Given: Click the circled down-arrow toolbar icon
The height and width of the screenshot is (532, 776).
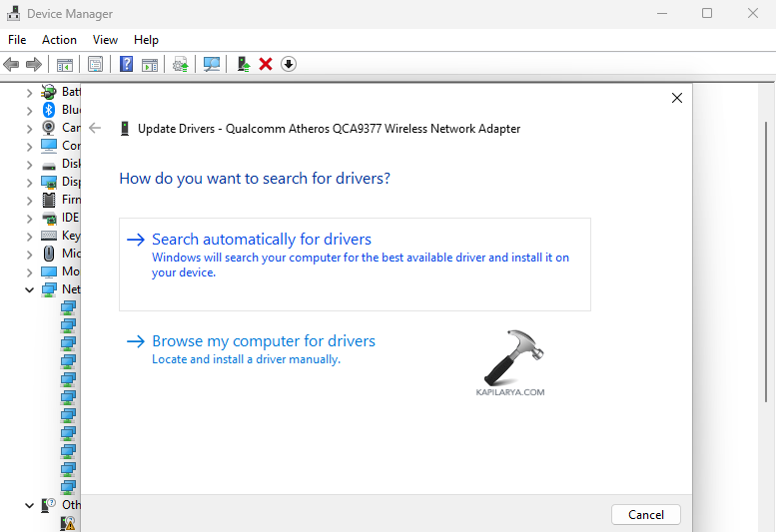Looking at the screenshot, I should (289, 64).
